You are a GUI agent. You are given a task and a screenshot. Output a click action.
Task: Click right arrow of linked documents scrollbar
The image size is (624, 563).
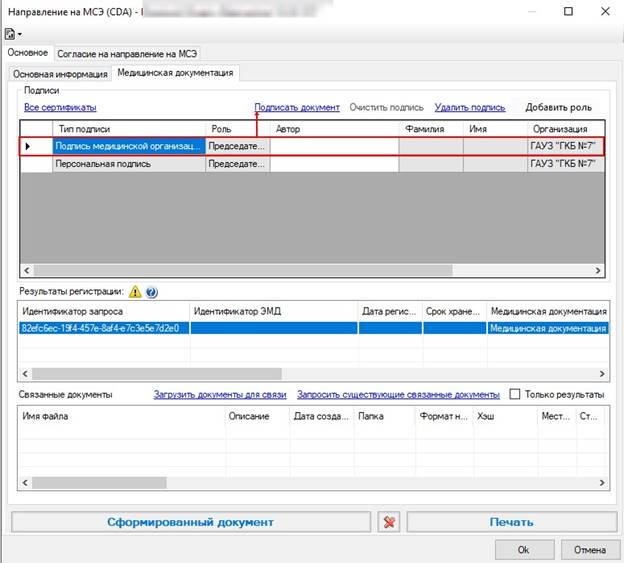point(602,483)
